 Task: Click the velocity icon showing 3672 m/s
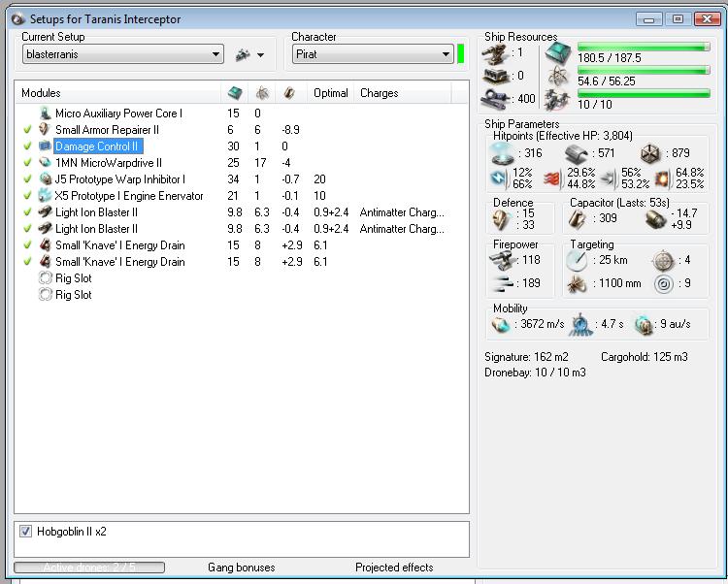point(501,325)
